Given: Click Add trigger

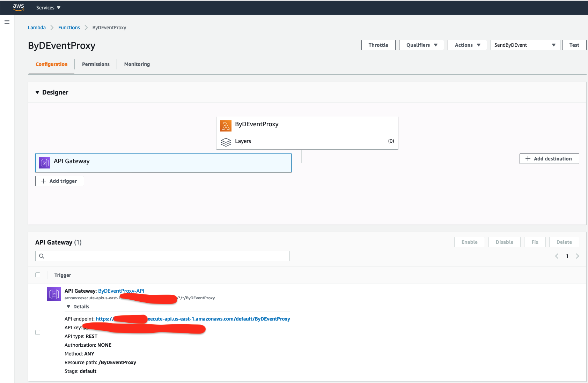Looking at the screenshot, I should (59, 181).
